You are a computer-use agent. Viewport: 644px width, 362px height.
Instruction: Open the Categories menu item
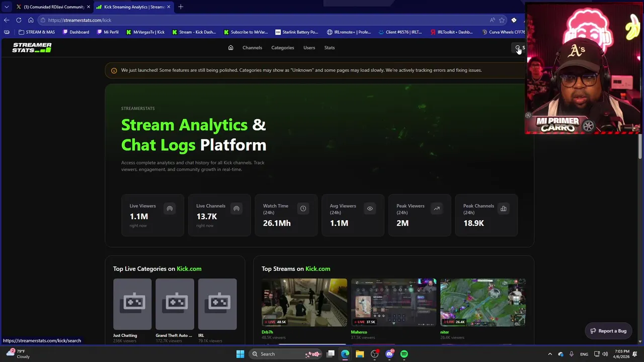click(283, 48)
